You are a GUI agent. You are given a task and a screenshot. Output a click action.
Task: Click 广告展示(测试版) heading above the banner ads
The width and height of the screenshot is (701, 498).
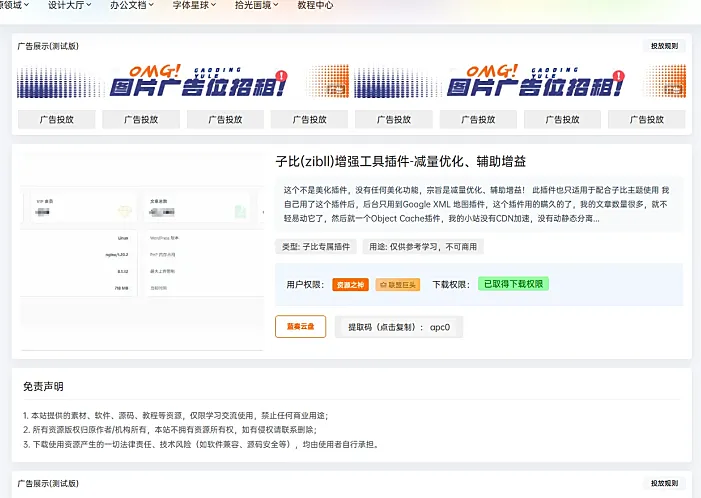(48, 46)
